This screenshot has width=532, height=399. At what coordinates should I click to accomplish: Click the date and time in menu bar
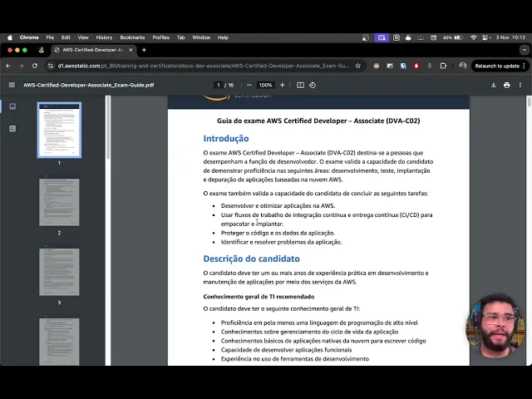coord(510,37)
